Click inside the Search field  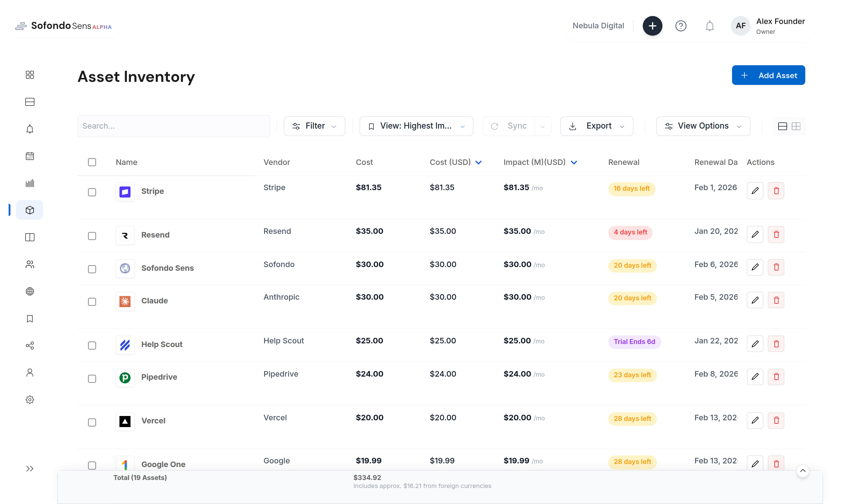[x=174, y=126]
